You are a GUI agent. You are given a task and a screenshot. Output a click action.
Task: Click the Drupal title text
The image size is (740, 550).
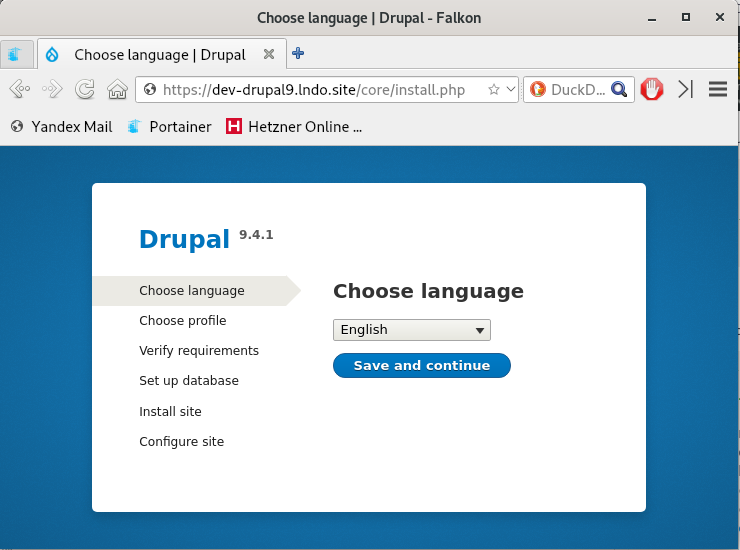185,239
